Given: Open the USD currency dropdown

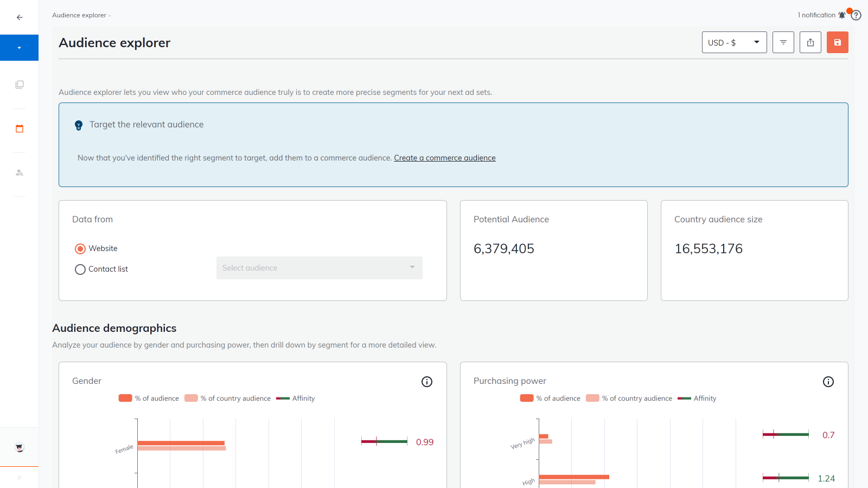Looking at the screenshot, I should (733, 42).
